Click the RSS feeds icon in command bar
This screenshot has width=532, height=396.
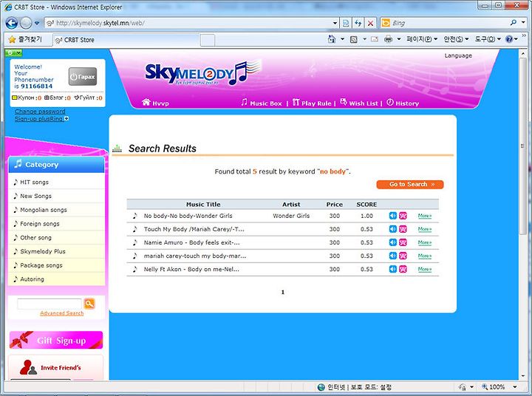click(353, 39)
